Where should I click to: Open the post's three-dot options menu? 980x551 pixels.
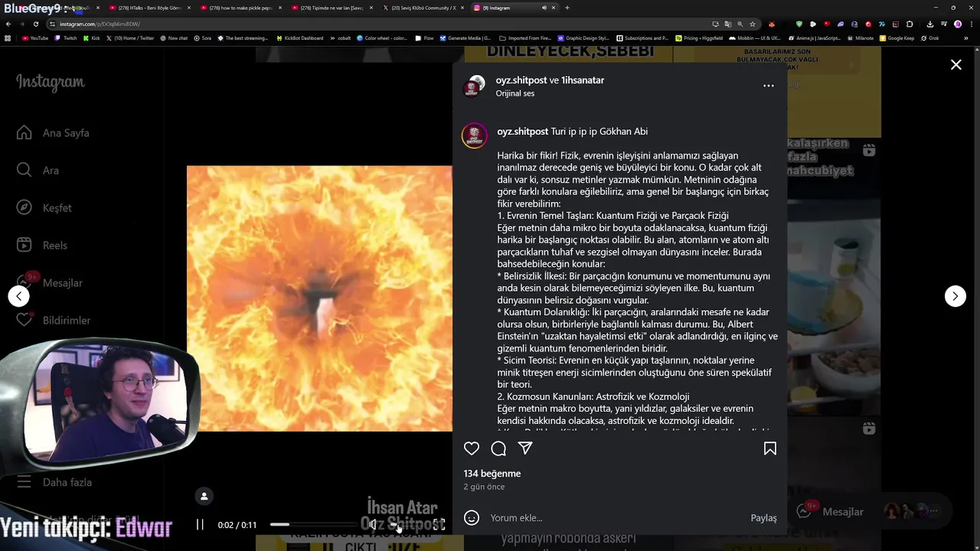(768, 86)
